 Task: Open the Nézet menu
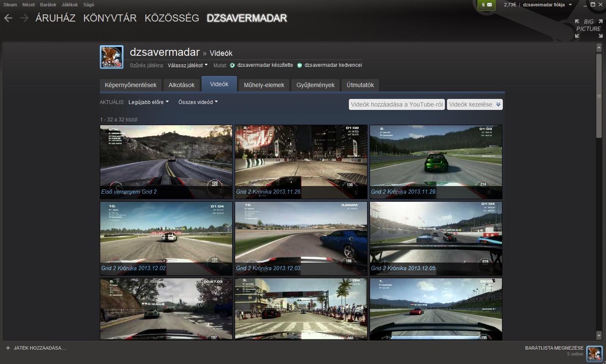[28, 5]
